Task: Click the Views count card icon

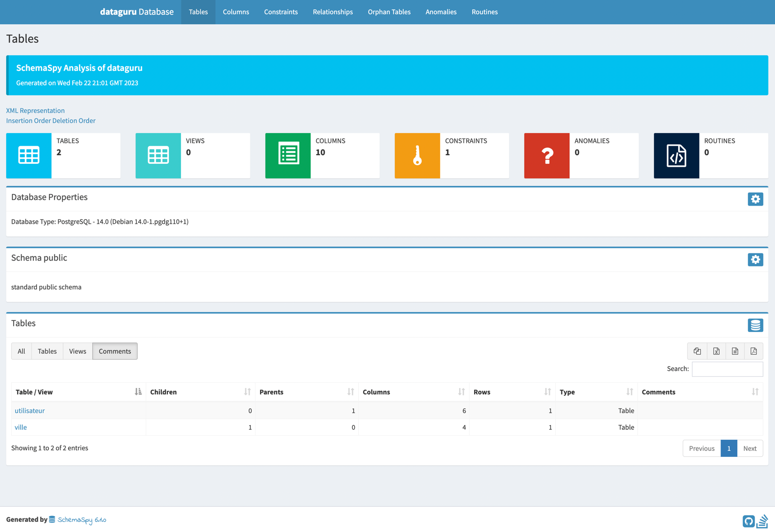Action: coord(158,155)
